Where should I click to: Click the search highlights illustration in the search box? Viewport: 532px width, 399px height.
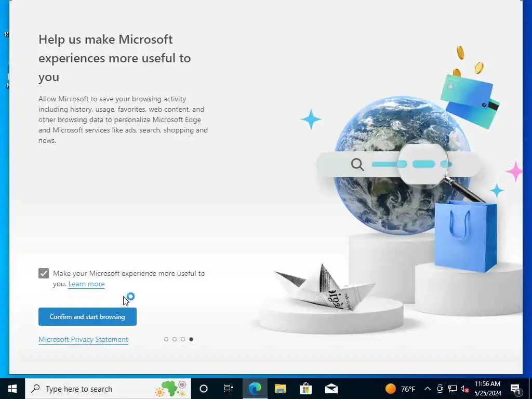171,389
